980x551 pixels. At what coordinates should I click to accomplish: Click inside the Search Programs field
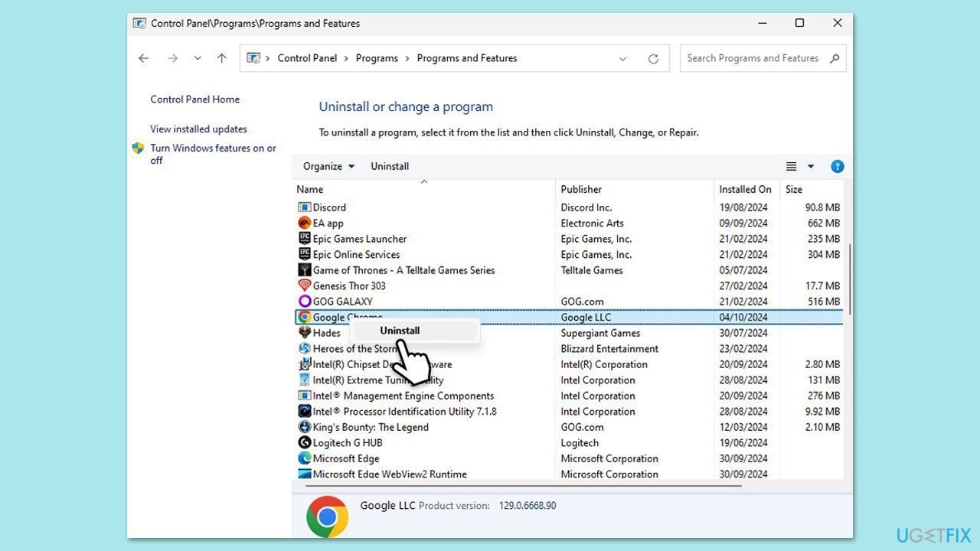click(x=753, y=58)
